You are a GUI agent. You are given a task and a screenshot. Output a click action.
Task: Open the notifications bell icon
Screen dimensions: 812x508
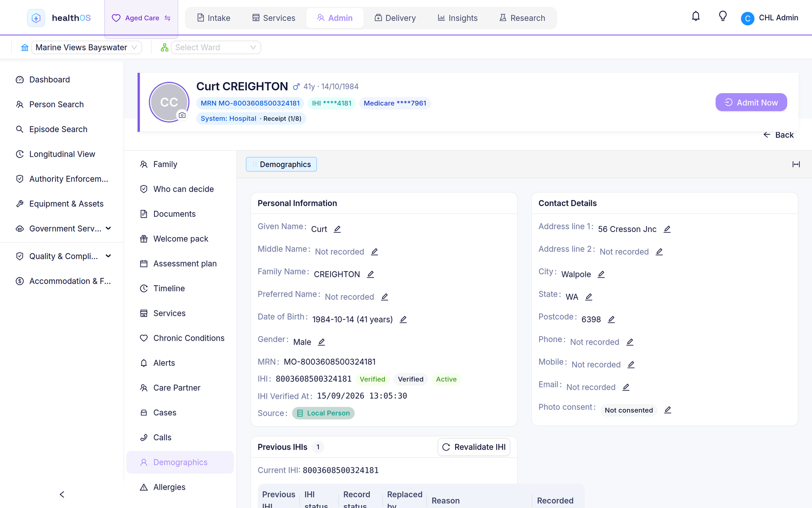(696, 17)
